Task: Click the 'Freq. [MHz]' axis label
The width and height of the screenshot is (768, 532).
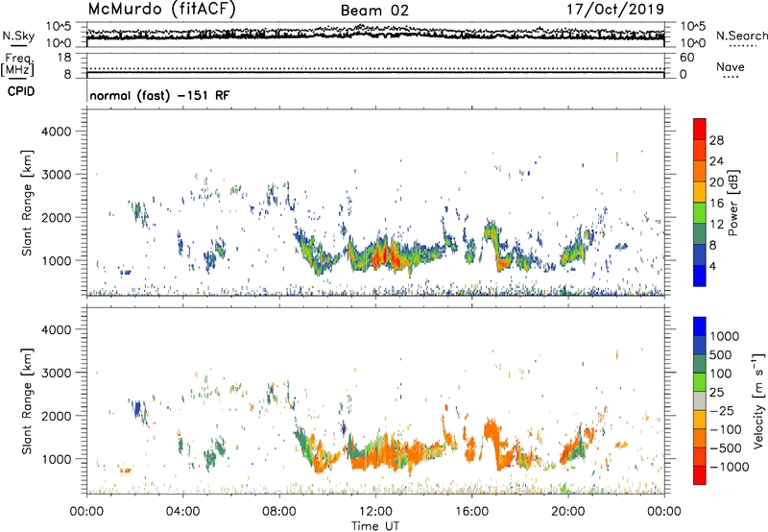Action: [17, 64]
